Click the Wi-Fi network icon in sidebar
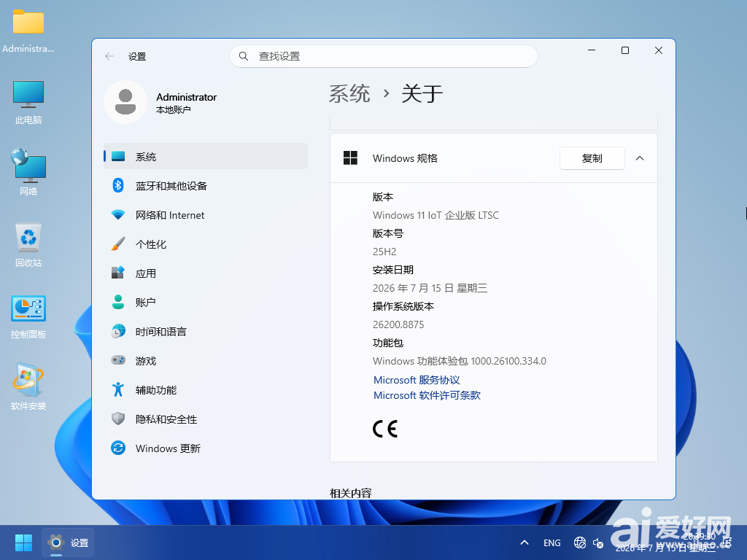The image size is (747, 560). coord(118,215)
